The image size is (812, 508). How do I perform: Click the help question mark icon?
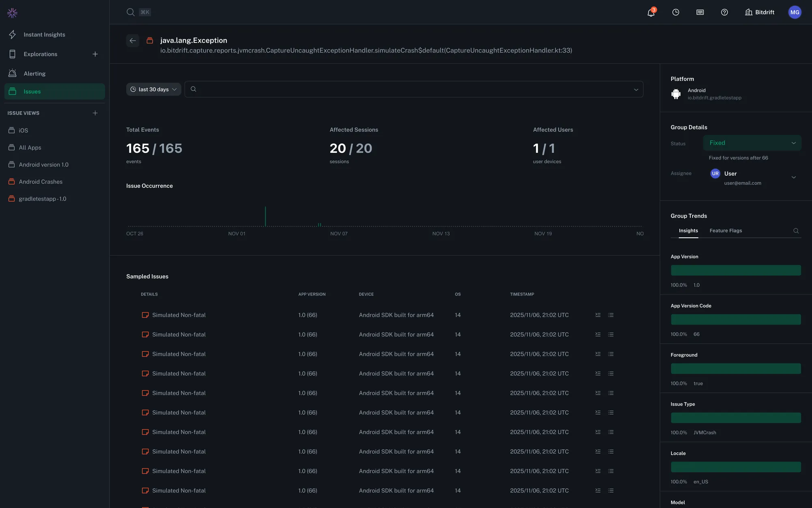click(724, 13)
